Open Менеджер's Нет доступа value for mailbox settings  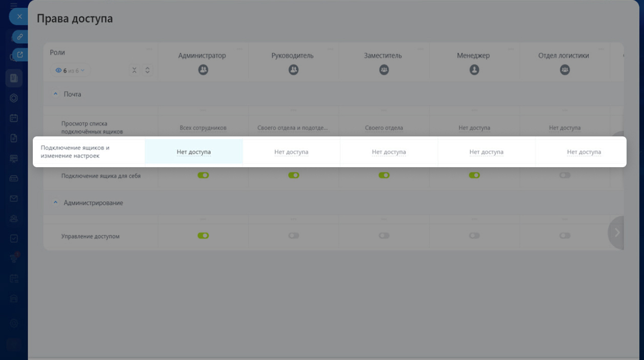pyautogui.click(x=486, y=152)
